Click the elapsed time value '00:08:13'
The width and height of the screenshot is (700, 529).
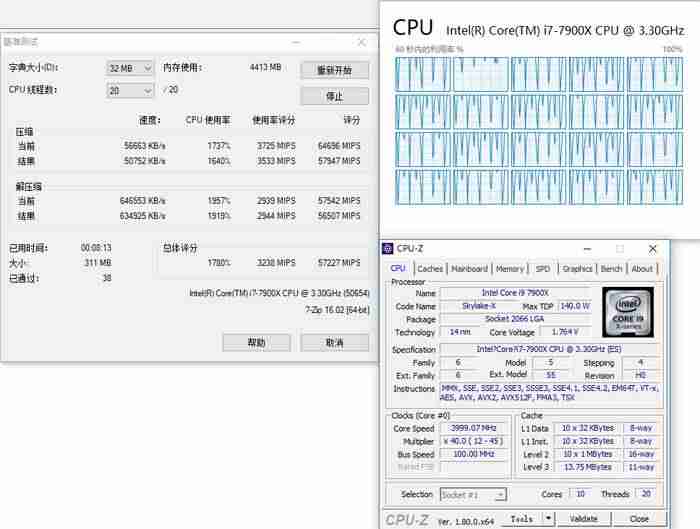(96, 248)
